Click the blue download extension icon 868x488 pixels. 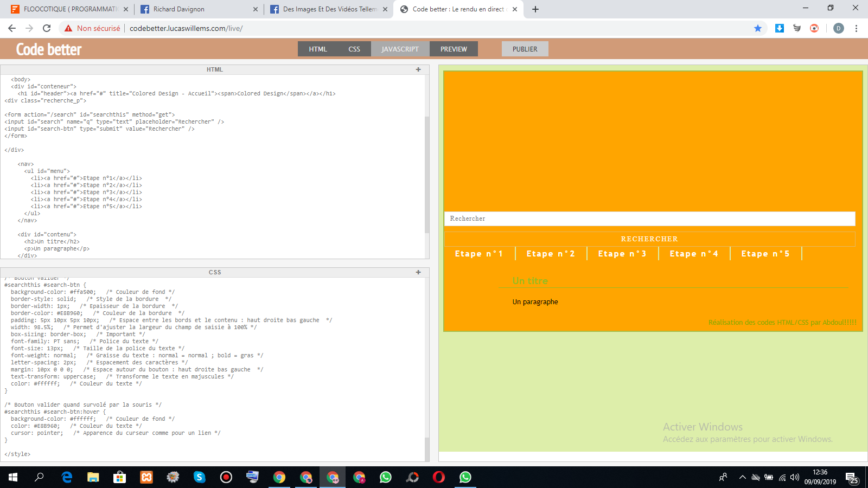click(x=780, y=28)
